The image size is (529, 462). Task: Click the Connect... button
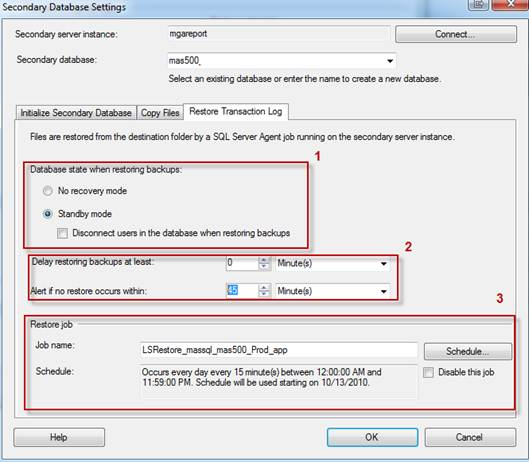[456, 34]
